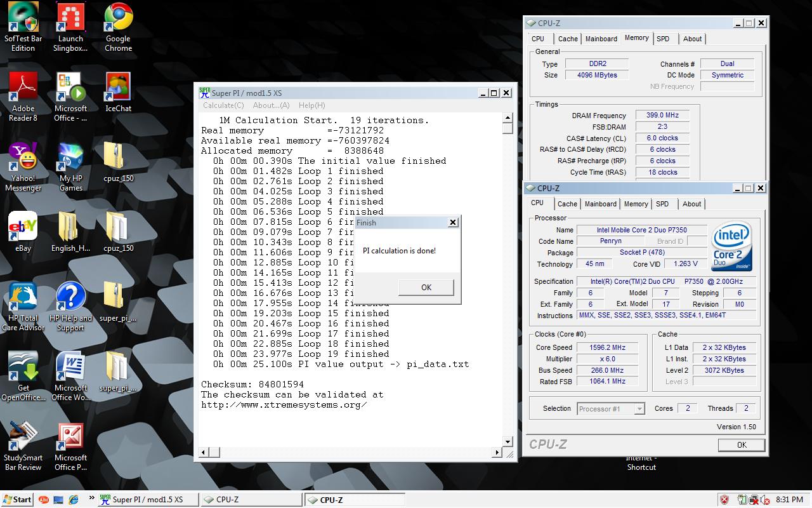Viewport: 812px width, 508px height.
Task: Open the Calculate(C) menu in Super PI
Action: pyautogui.click(x=223, y=105)
